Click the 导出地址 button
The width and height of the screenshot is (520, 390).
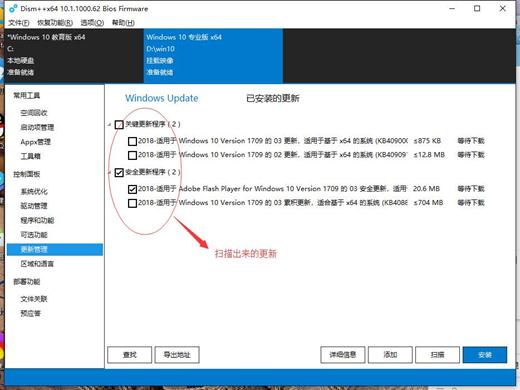click(177, 355)
